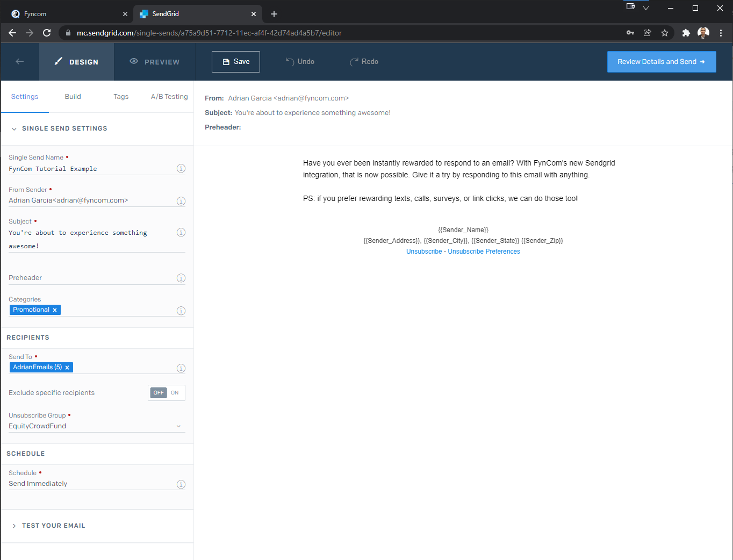Open the Unsubscribe Group dropdown

(x=97, y=426)
